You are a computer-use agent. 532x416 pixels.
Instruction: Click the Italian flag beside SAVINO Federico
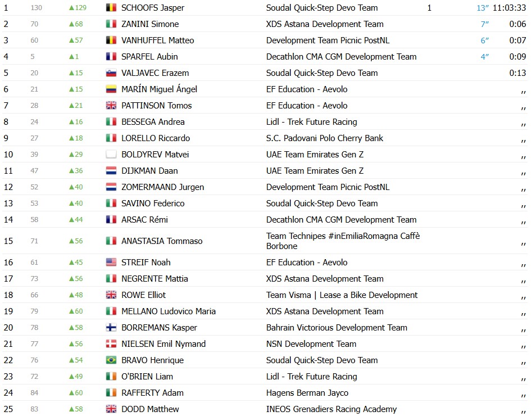111,204
